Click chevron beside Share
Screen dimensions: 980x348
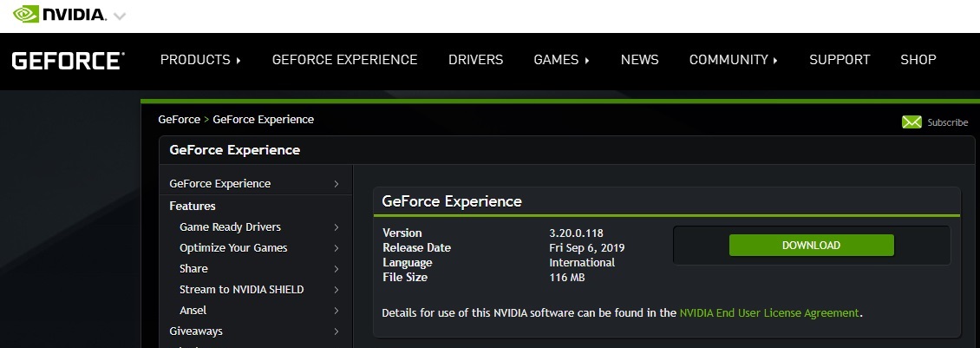pyautogui.click(x=336, y=269)
